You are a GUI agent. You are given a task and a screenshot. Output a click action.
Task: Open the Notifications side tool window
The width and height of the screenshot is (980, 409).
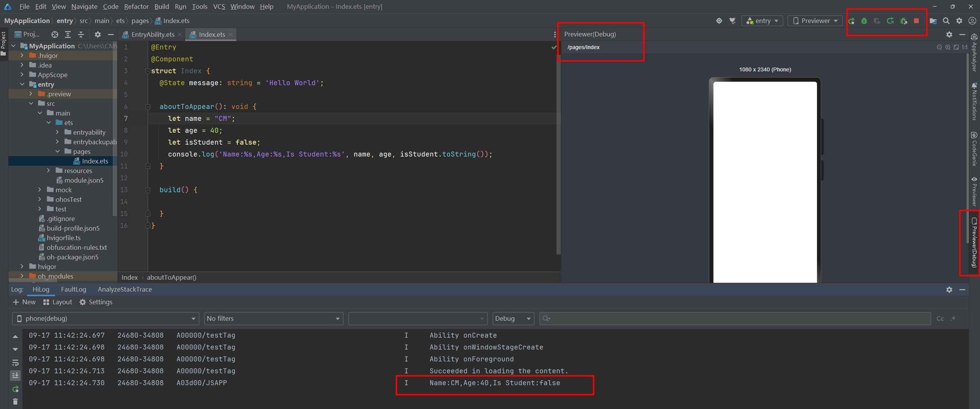click(974, 102)
